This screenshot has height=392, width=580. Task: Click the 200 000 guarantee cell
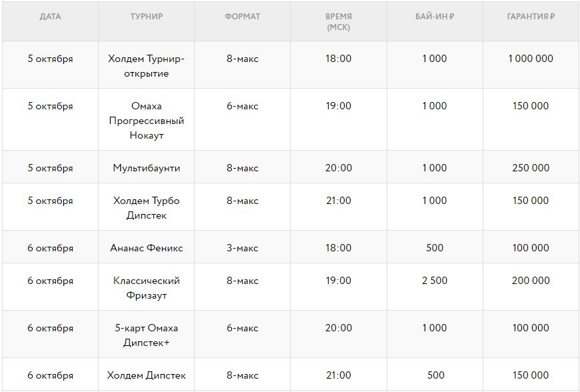[x=531, y=281]
